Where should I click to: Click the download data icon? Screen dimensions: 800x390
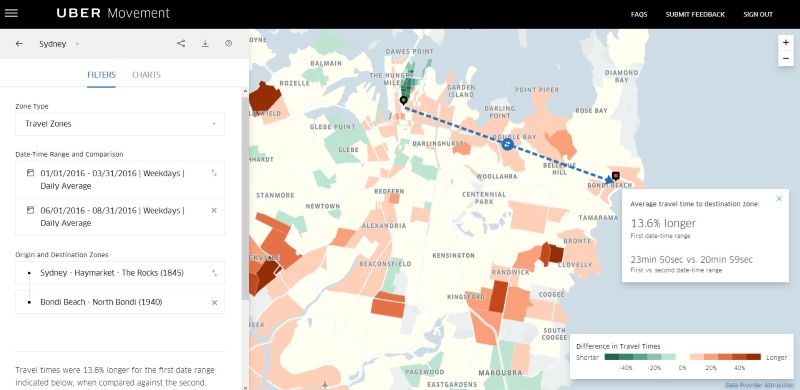205,44
